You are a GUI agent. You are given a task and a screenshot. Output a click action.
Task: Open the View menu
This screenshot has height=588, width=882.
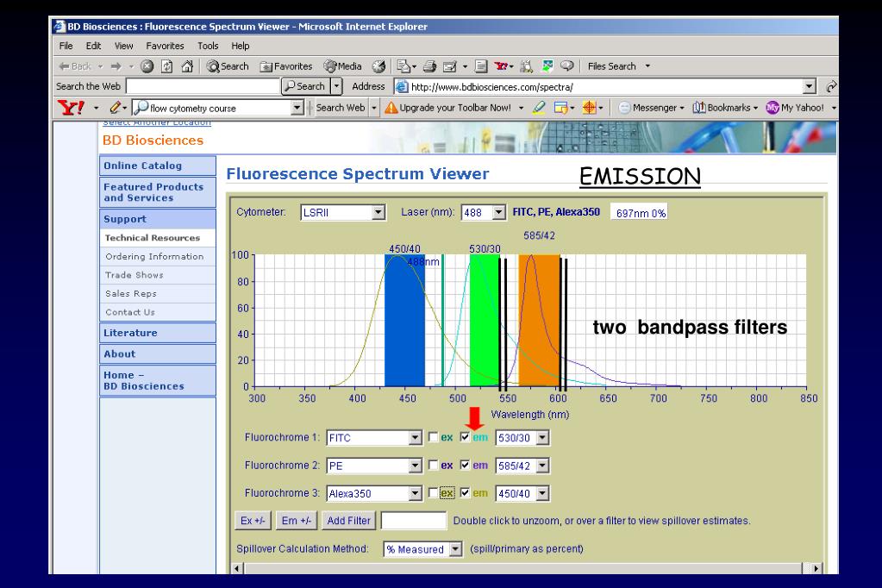124,47
